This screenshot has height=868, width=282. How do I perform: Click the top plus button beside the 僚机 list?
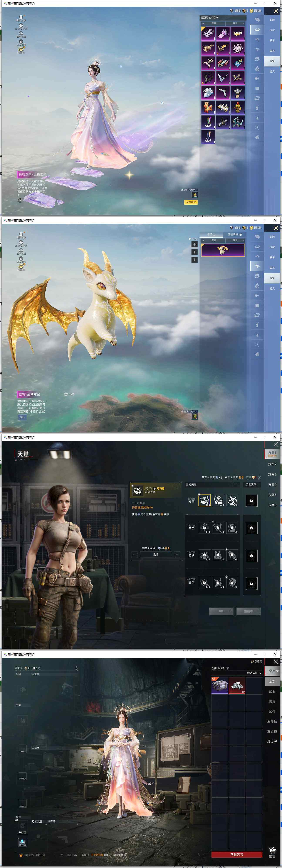point(195,244)
